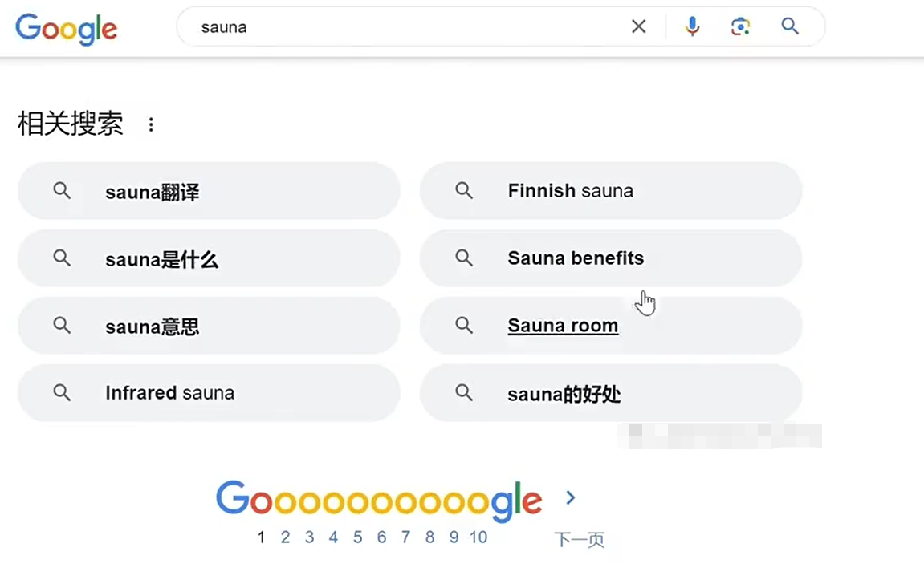Open Google Lens image search icon
The image size is (924, 576).
[741, 26]
